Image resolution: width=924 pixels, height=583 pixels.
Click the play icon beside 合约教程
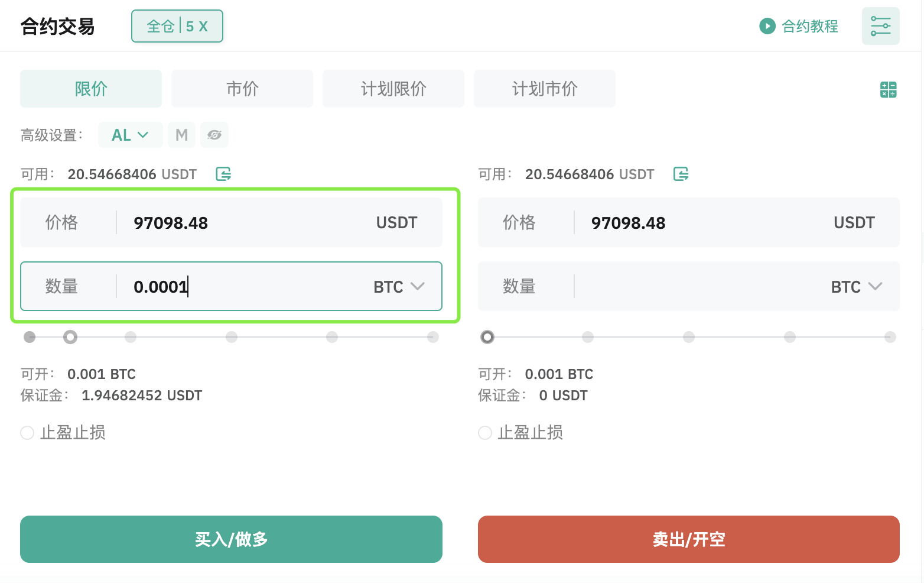767,26
